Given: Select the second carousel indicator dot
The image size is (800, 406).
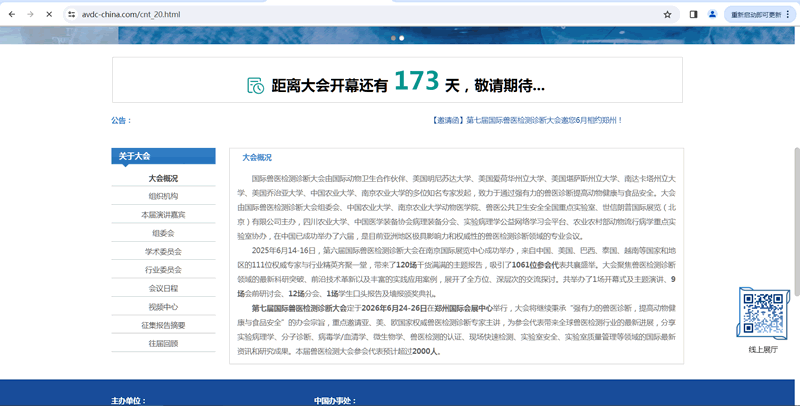Looking at the screenshot, I should 401,38.
